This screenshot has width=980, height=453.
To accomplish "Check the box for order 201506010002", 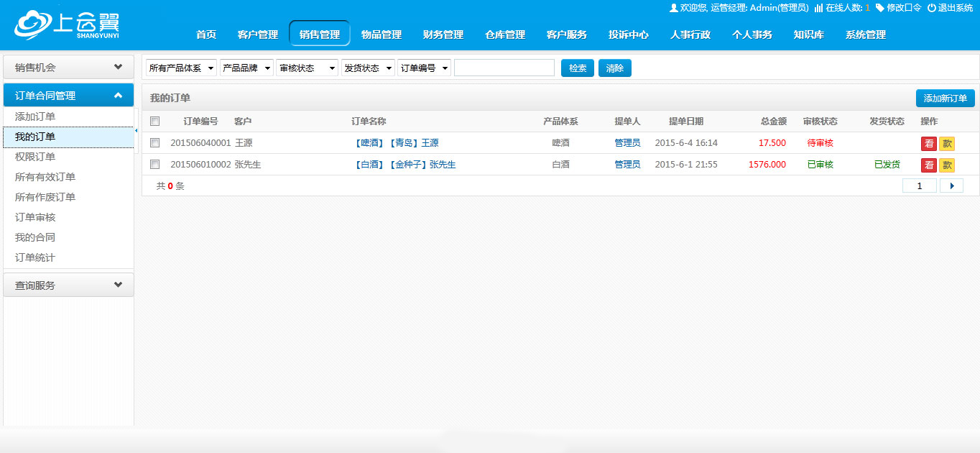I will point(154,165).
